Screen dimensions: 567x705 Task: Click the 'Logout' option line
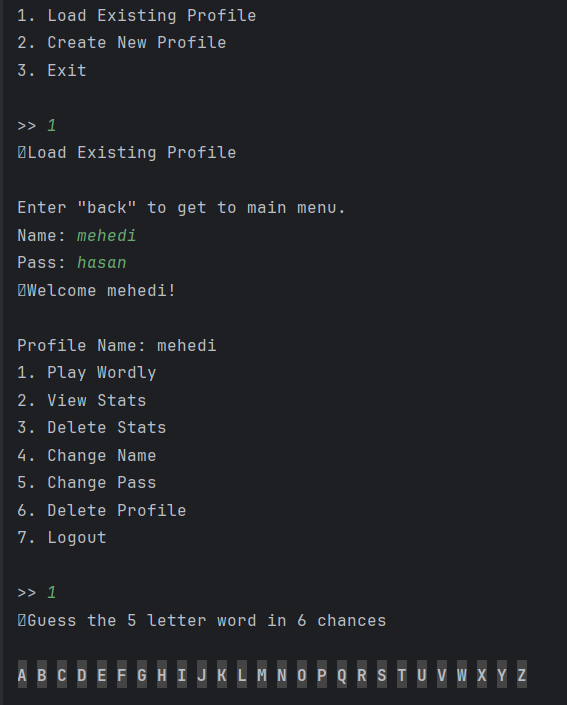[x=62, y=537]
